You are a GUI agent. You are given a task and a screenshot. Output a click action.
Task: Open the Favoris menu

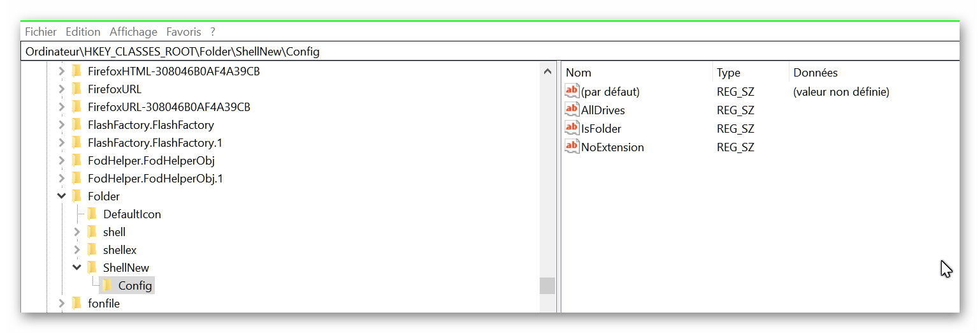click(184, 31)
